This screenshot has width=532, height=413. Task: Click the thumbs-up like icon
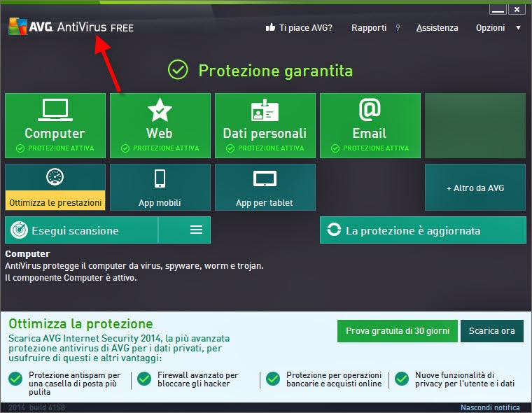click(270, 27)
